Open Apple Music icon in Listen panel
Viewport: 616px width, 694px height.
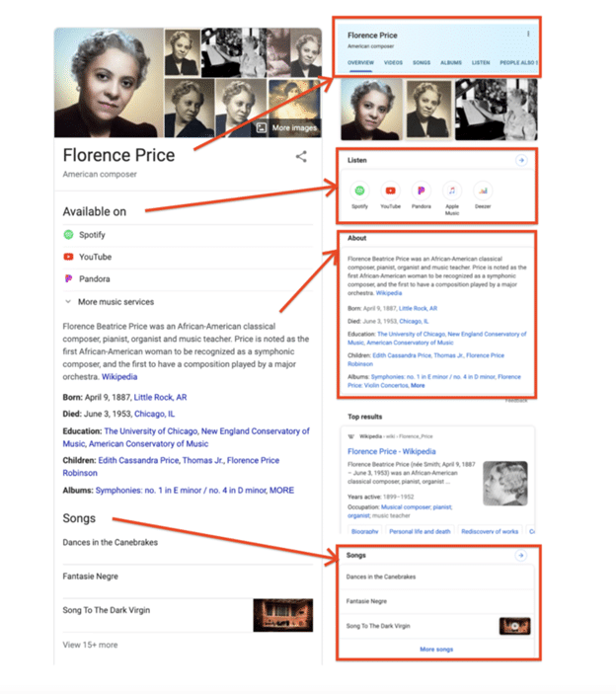coord(452,191)
